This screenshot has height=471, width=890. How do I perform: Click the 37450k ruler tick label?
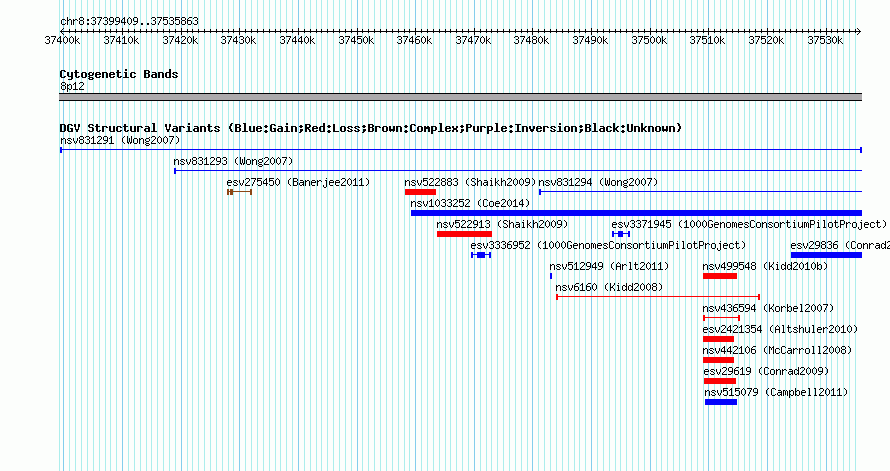[x=356, y=40]
